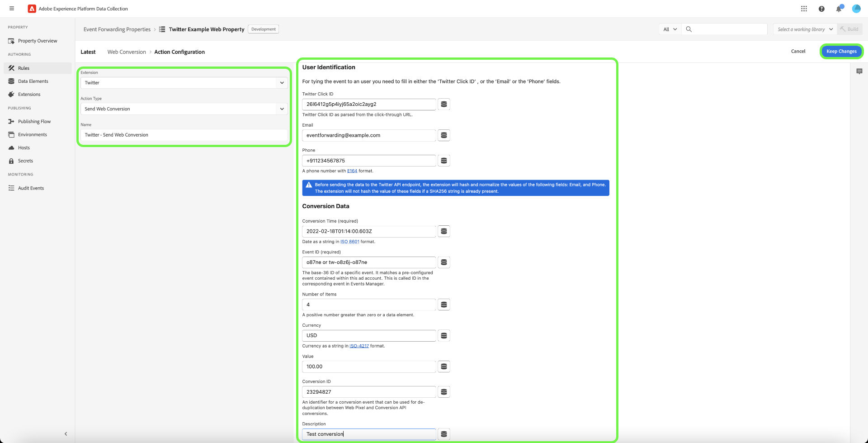Click the Number of Items field

click(369, 305)
